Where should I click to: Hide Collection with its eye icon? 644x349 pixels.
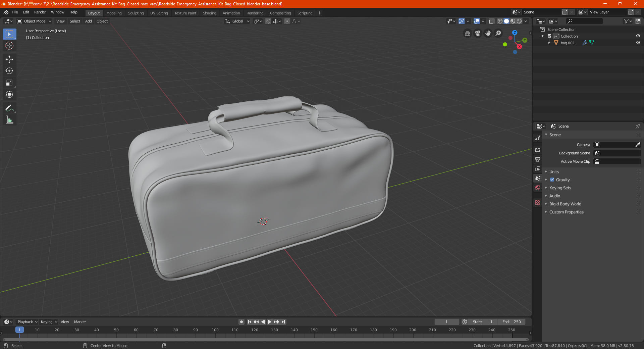tap(638, 36)
